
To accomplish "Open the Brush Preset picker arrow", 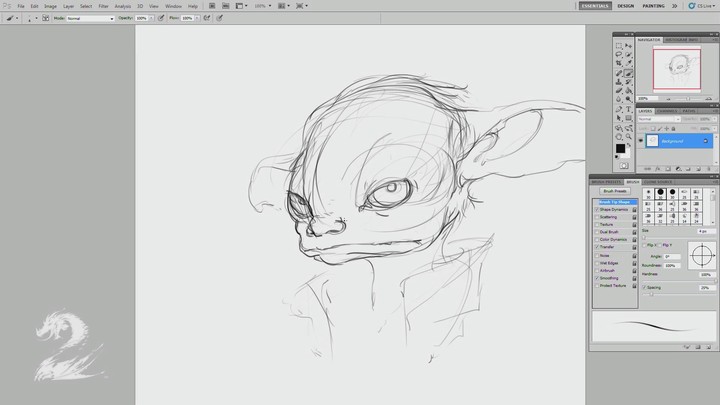I will point(36,18).
